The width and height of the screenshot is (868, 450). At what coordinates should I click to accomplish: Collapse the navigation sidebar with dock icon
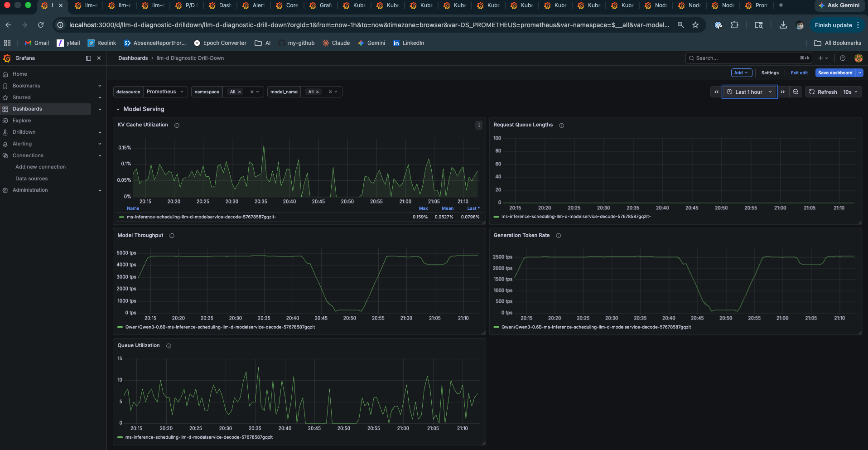88,58
